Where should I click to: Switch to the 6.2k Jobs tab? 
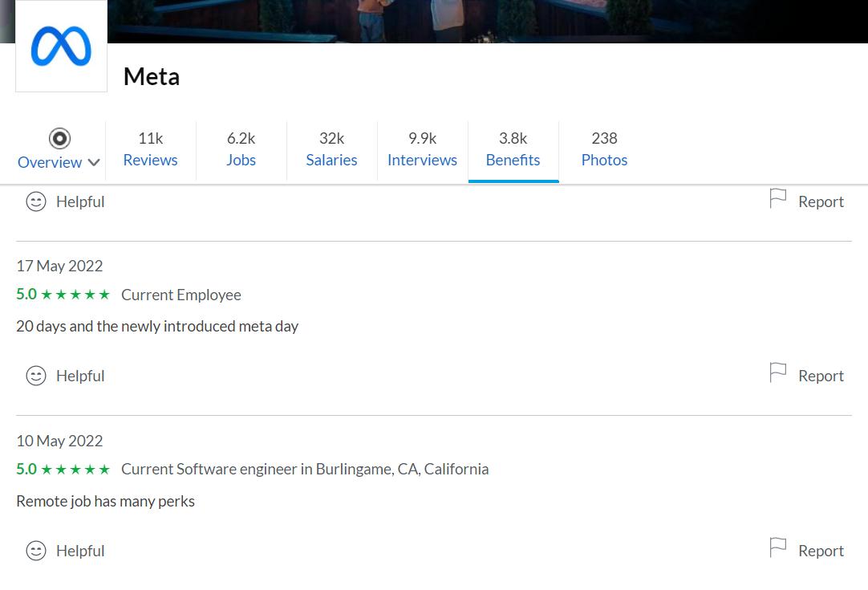coord(241,149)
